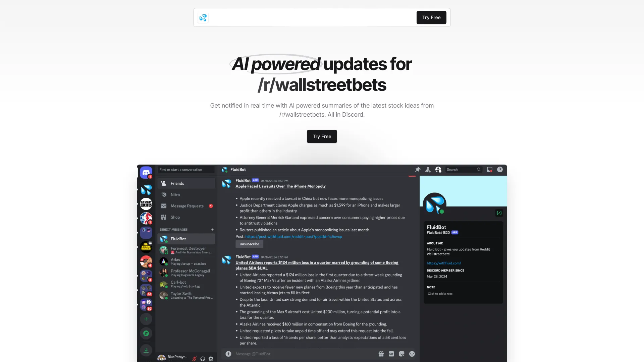The width and height of the screenshot is (644, 362).
Task: Expand the Direct Messages section header
Action: pyautogui.click(x=174, y=229)
